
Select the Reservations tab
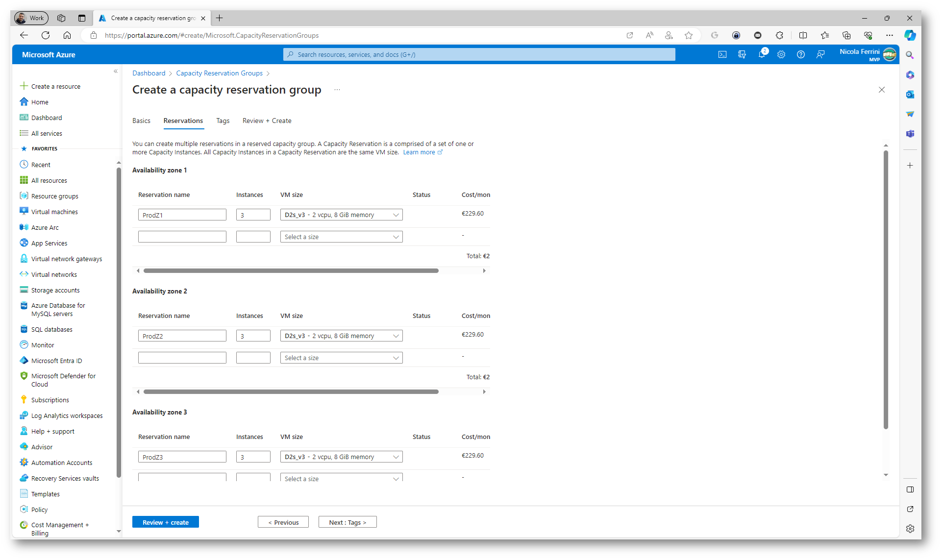tap(183, 121)
